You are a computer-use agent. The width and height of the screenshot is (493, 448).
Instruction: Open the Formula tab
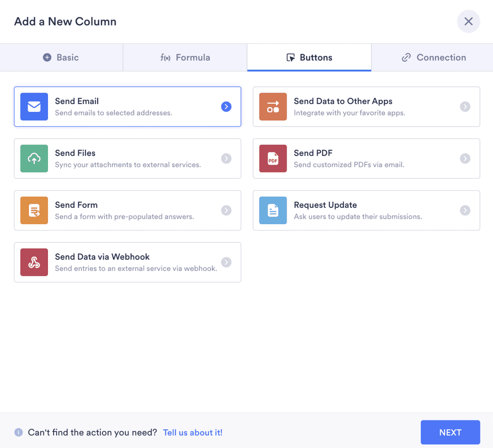pos(185,57)
